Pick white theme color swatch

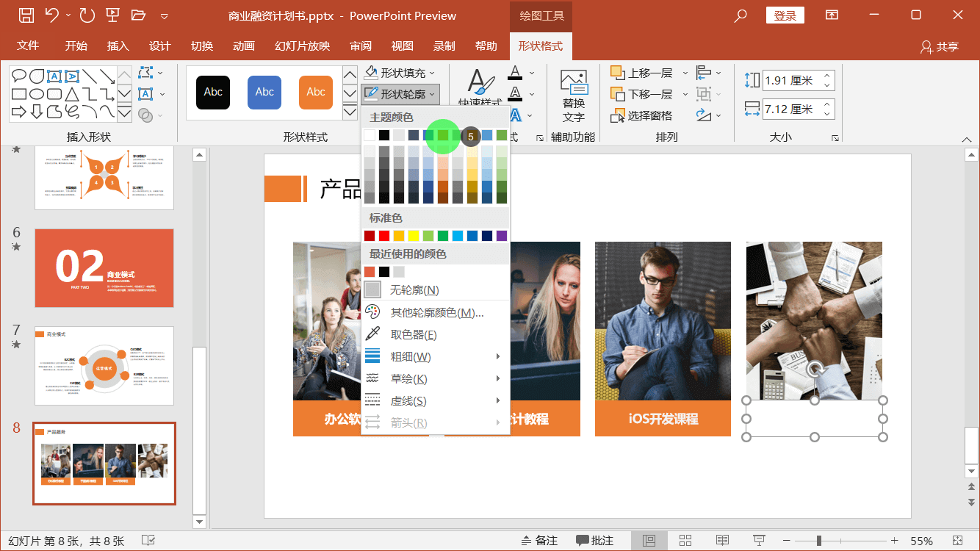[370, 135]
